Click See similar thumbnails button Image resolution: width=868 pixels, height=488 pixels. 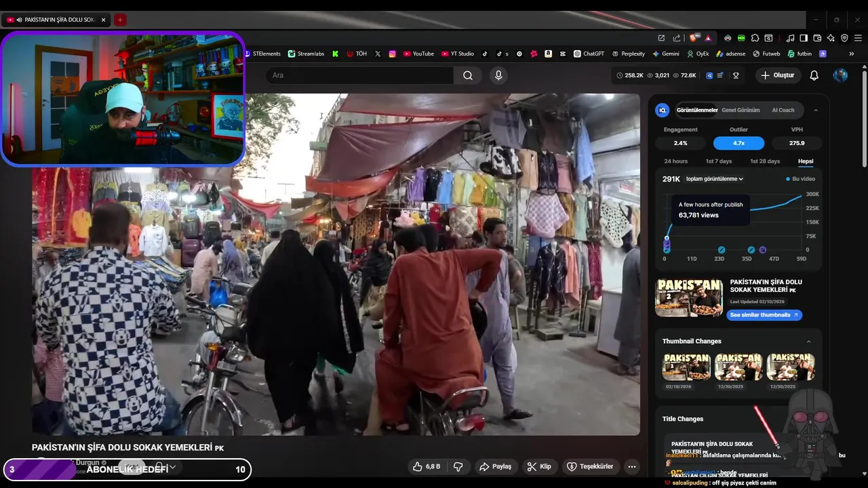764,315
